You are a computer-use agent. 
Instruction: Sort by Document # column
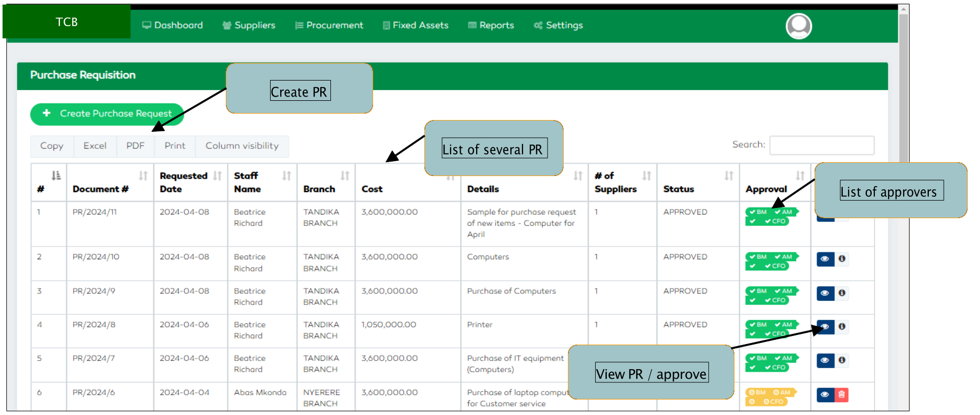110,182
